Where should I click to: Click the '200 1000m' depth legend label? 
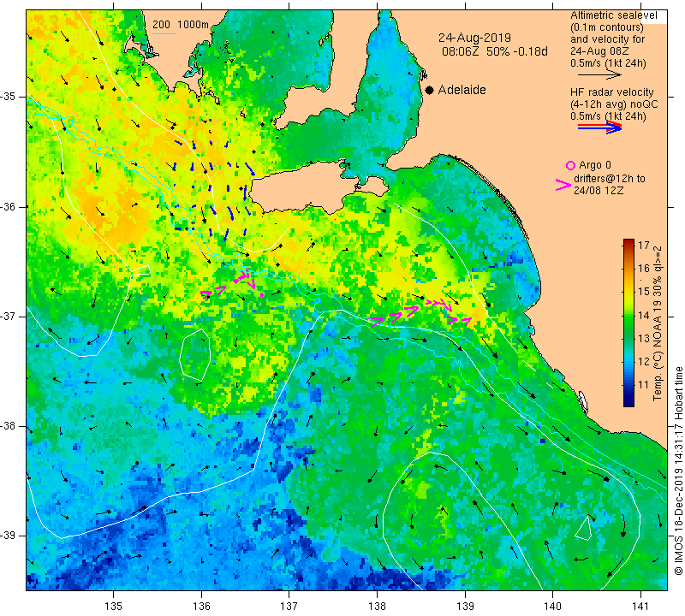[181, 25]
